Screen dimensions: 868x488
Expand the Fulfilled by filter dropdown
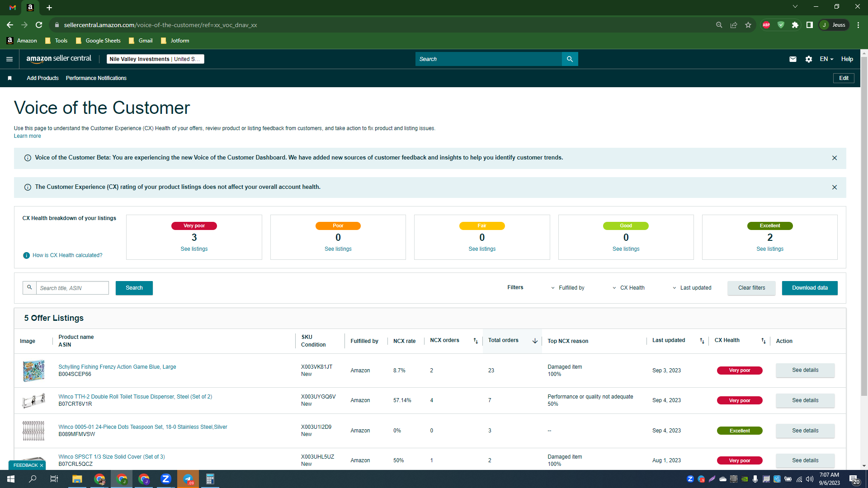567,288
